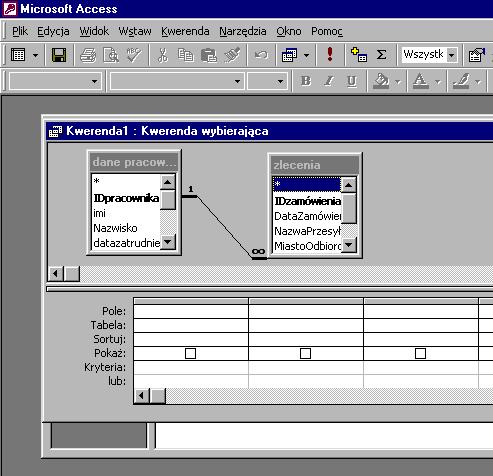Open Print Preview icon
Image resolution: width=493 pixels, height=476 pixels.
coord(111,55)
